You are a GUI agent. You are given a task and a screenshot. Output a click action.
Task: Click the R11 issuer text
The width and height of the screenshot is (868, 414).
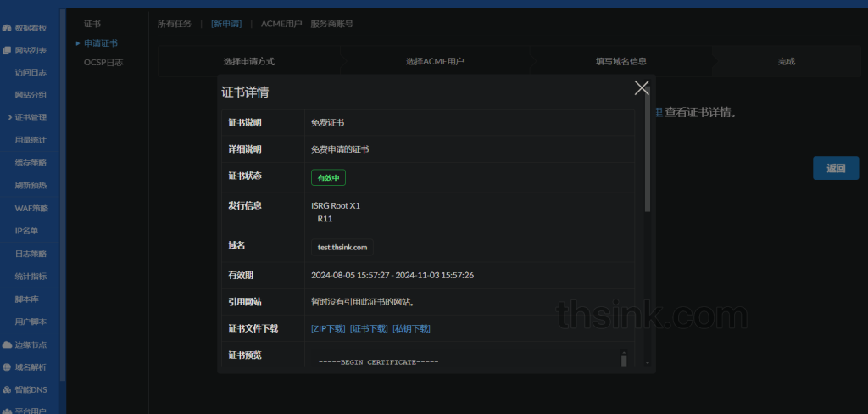pos(325,219)
